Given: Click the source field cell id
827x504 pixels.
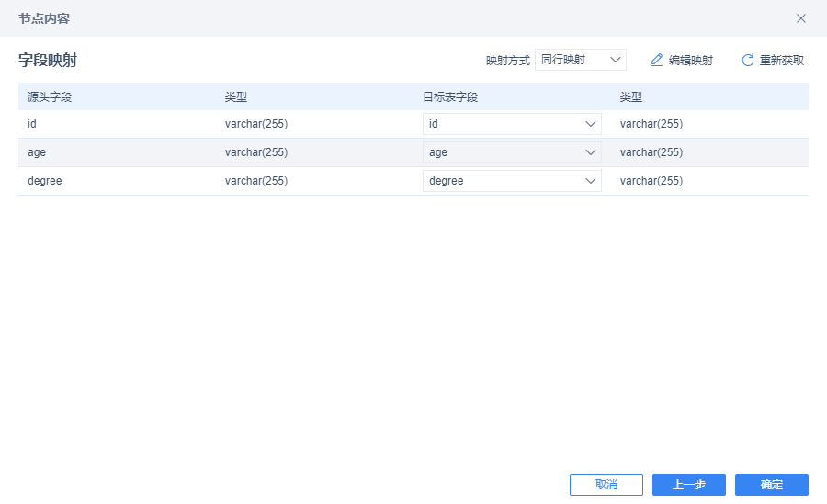Looking at the screenshot, I should click(31, 124).
